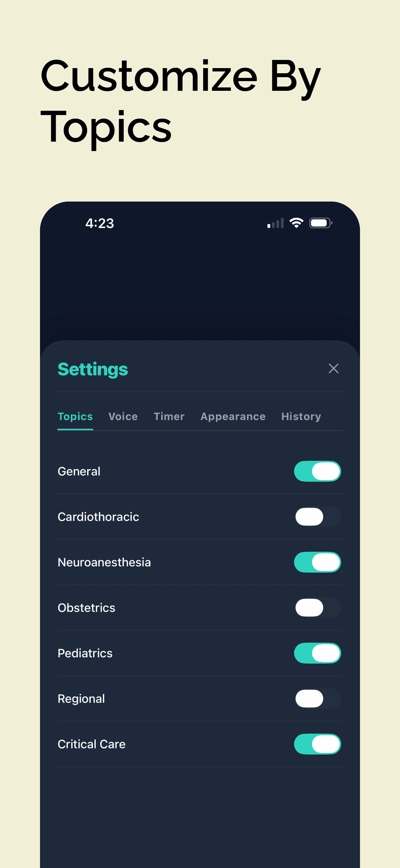Turn off the Critical Care toggle
The image size is (400, 868).
(x=317, y=744)
